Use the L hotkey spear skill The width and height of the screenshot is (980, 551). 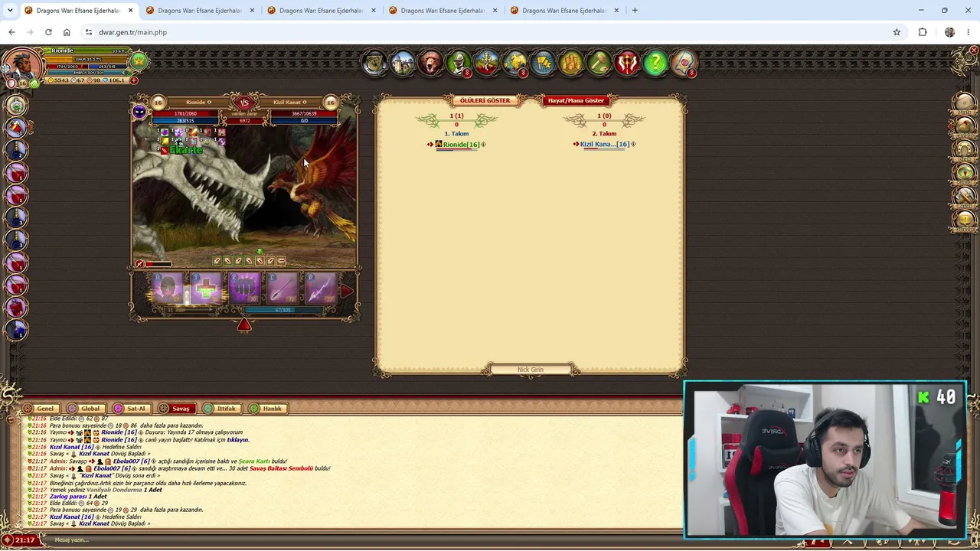point(283,289)
